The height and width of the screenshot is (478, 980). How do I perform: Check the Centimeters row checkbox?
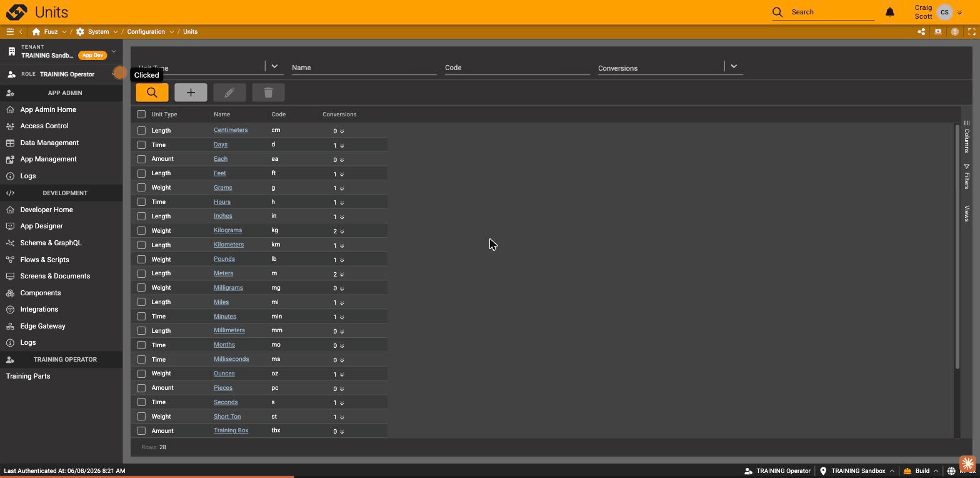click(141, 130)
